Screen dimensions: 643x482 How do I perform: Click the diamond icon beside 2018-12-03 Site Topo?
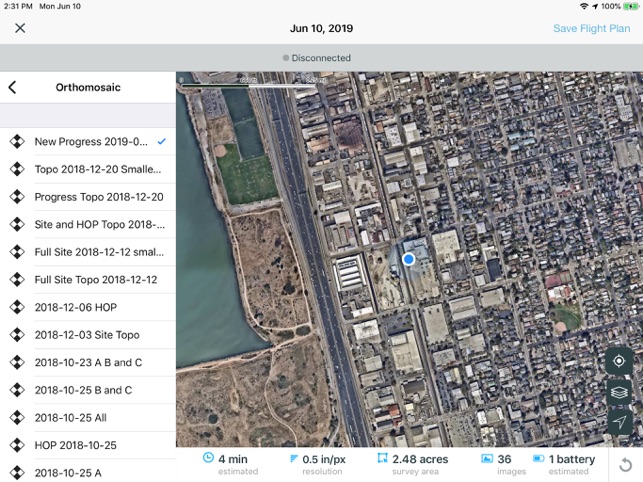tap(17, 335)
